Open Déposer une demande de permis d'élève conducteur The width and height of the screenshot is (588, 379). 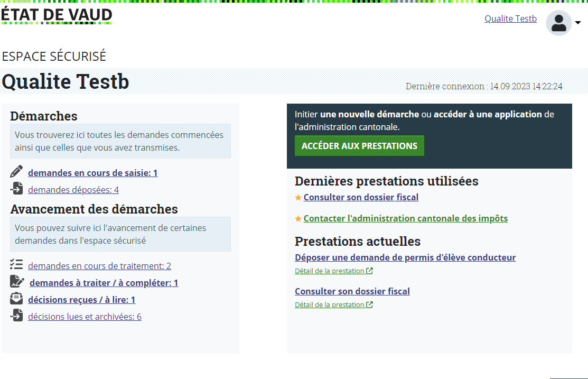(405, 257)
